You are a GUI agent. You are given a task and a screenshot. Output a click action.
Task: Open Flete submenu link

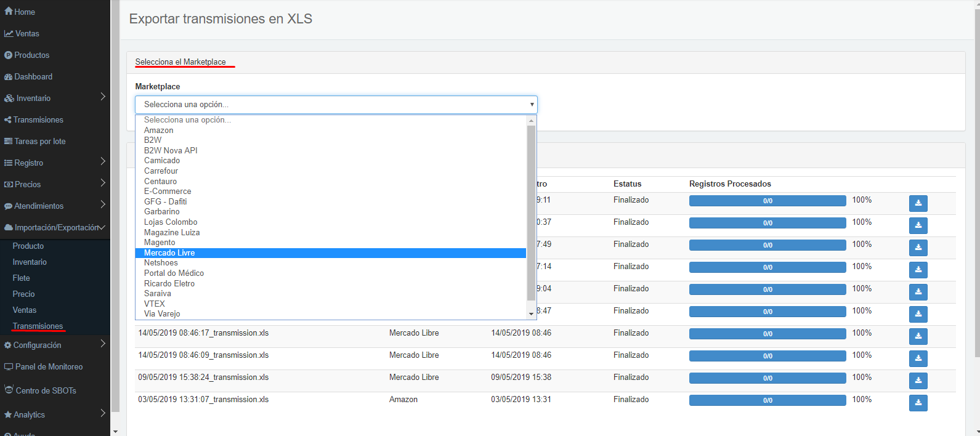[21, 278]
